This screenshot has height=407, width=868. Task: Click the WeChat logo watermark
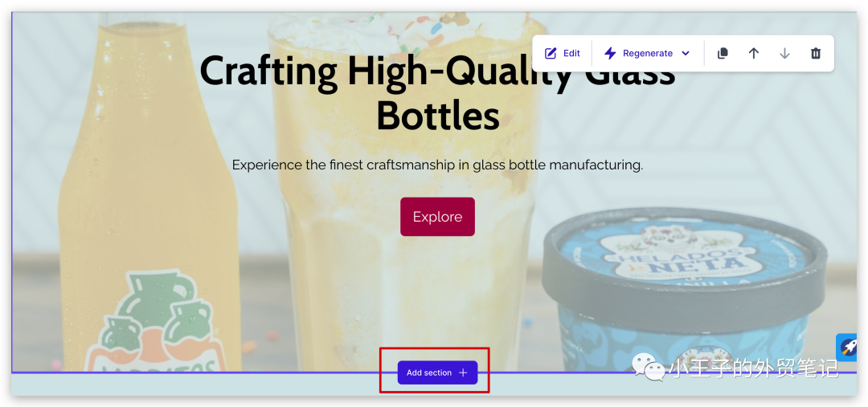(649, 367)
